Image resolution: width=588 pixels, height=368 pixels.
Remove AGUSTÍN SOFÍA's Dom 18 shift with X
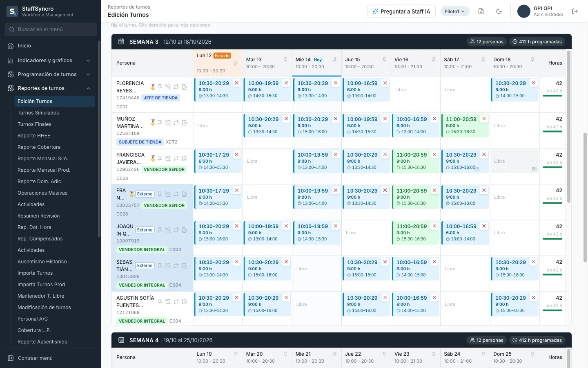533,298
